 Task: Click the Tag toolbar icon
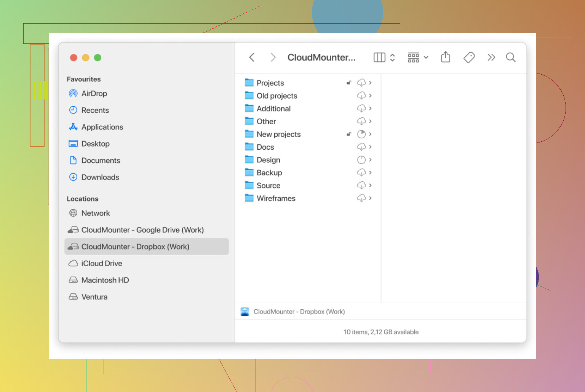coord(469,58)
